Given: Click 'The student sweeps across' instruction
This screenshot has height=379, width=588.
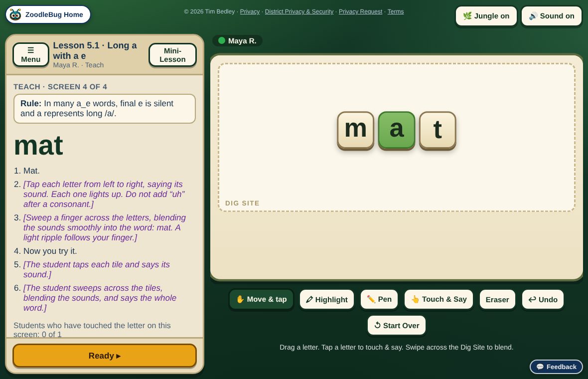Looking at the screenshot, I should pos(100,298).
